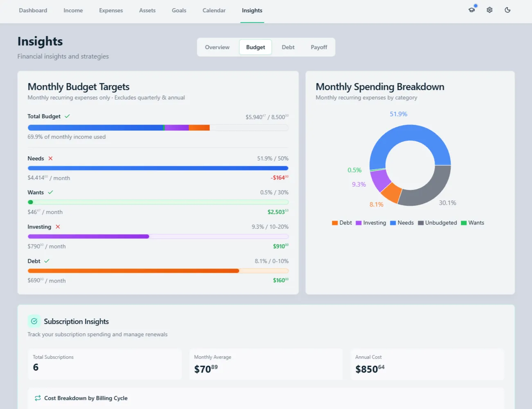Viewport: 532px width, 409px height.
Task: Switch to the Overview tab
Action: (x=217, y=47)
